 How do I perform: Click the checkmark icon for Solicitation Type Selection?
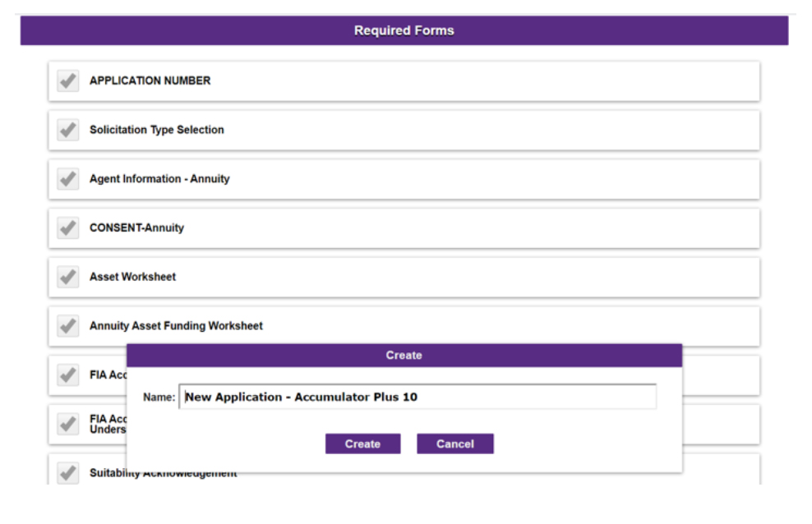tap(67, 130)
